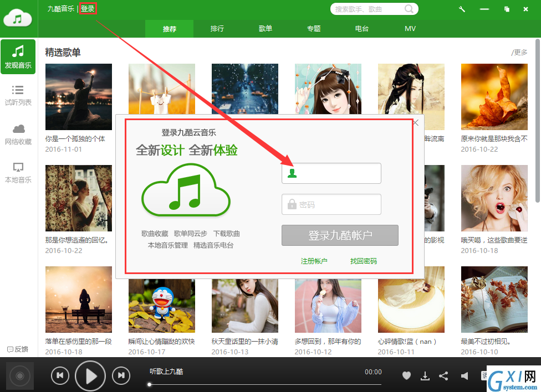Click the 注册帐户 link
Image resolution: width=541 pixels, height=392 pixels.
point(314,261)
